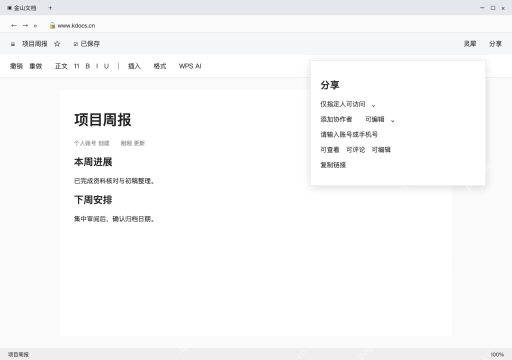The image size is (512, 360).
Task: Open the font size 11 dropdown
Action: (77, 66)
